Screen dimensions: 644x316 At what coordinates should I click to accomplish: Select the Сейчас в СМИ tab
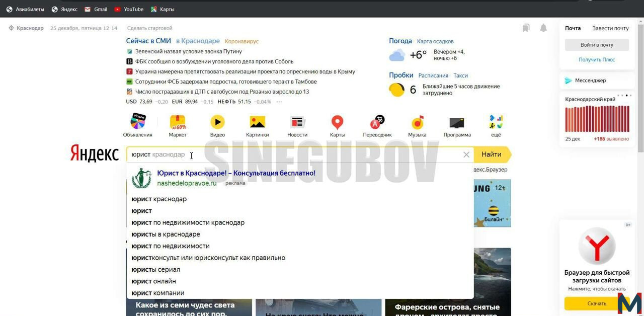coord(148,41)
